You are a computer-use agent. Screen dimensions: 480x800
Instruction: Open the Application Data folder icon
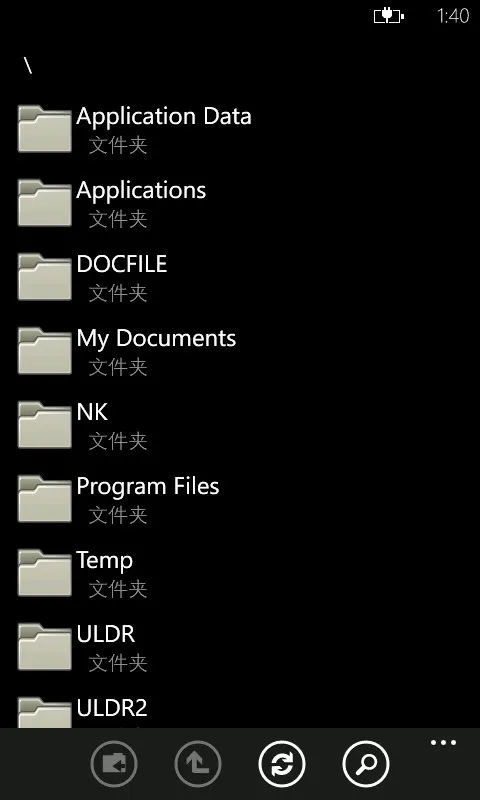44,129
